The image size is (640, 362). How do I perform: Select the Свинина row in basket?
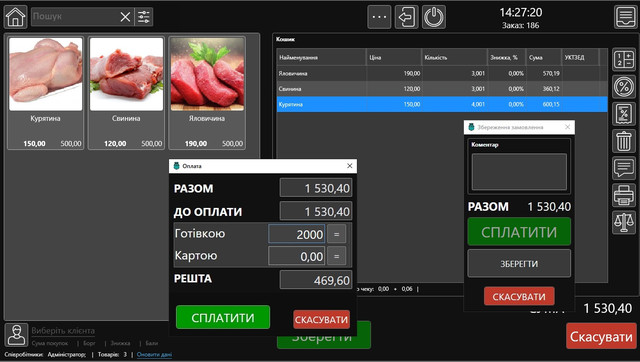442,89
